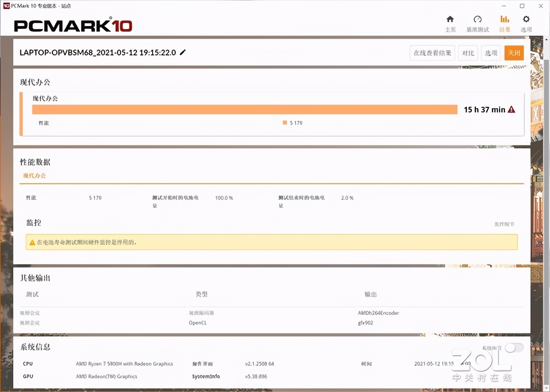Image resolution: width=550 pixels, height=392 pixels.
Task: Click the pencil icon to rename the result
Action: [x=183, y=52]
